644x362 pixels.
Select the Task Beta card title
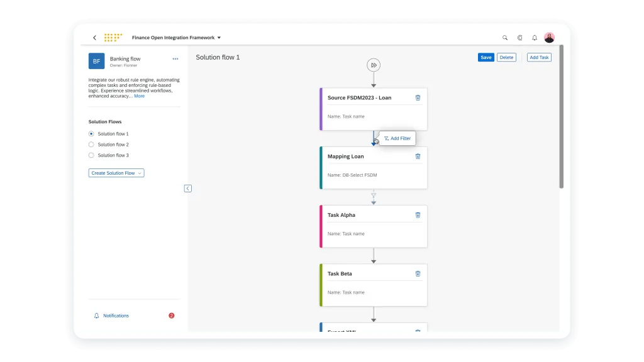click(x=340, y=274)
